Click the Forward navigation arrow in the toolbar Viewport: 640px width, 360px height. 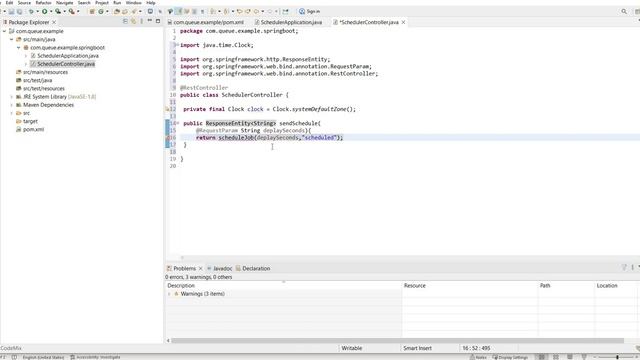click(270, 11)
